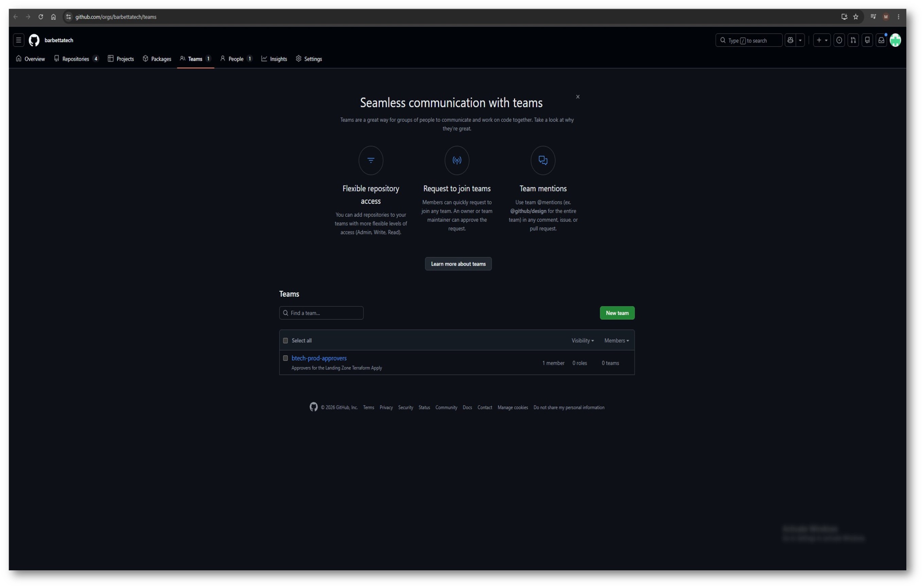The image size is (924, 588).
Task: Open the organization Settings tab
Action: (x=309, y=59)
